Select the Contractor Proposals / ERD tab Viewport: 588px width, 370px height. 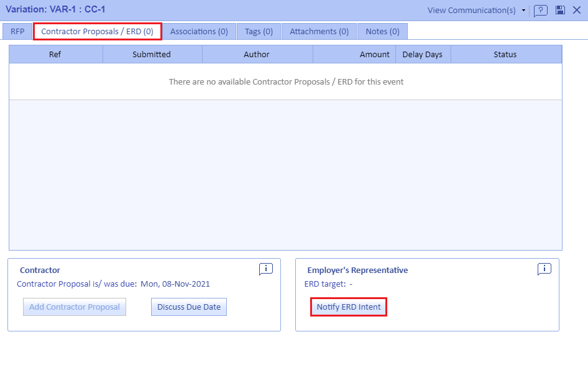coord(97,31)
